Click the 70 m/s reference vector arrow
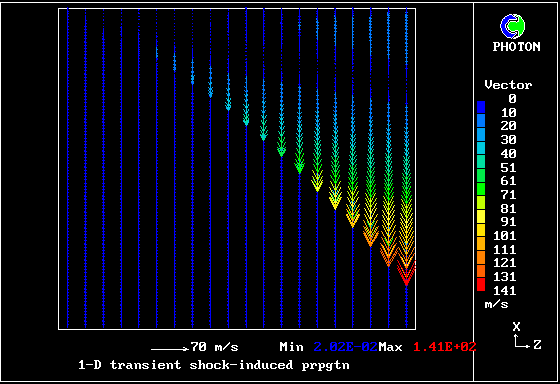The width and height of the screenshot is (560, 384). (x=170, y=349)
